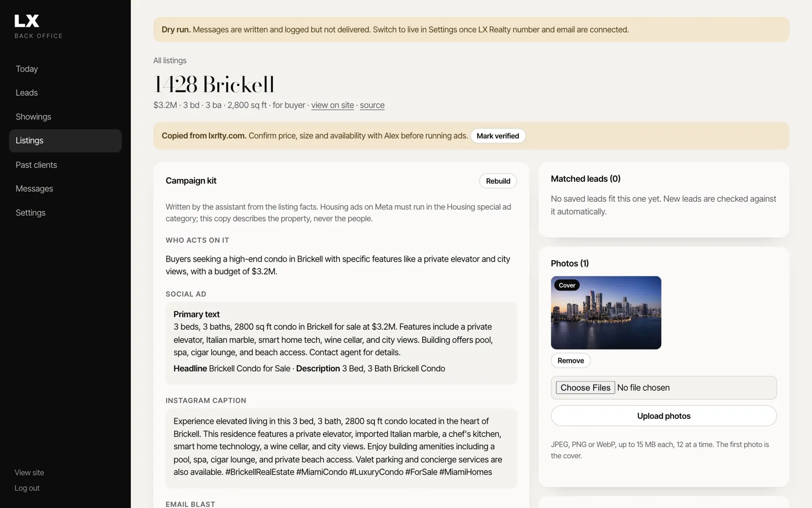Click the Photos (1) heading
This screenshot has width=812, height=508.
point(570,264)
